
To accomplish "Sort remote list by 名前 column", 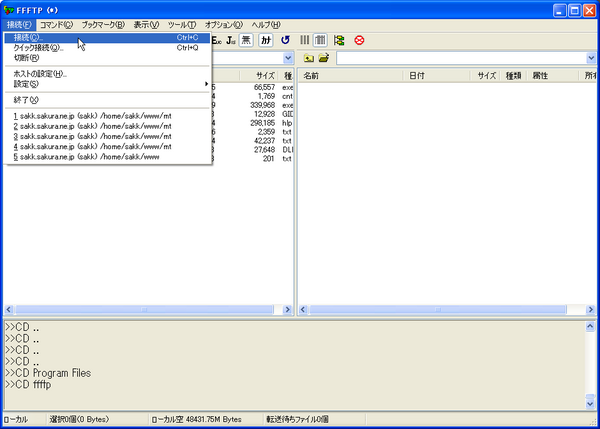I will (351, 76).
